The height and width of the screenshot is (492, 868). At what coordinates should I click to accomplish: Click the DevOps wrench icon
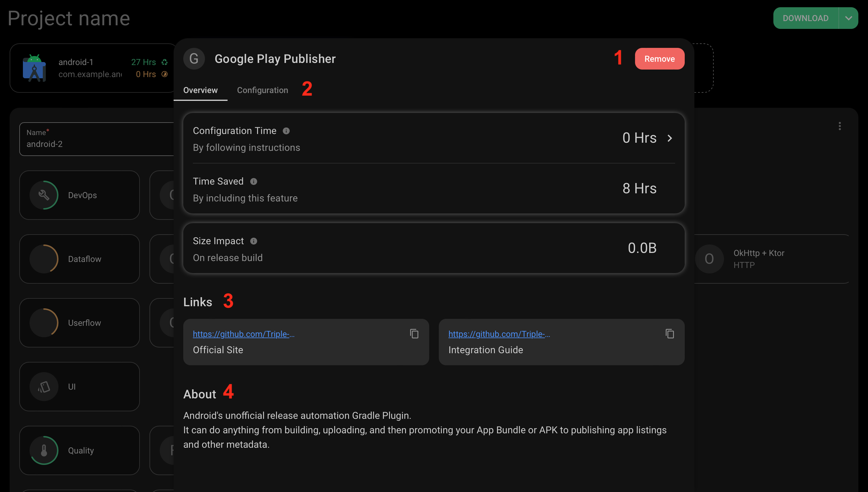44,195
